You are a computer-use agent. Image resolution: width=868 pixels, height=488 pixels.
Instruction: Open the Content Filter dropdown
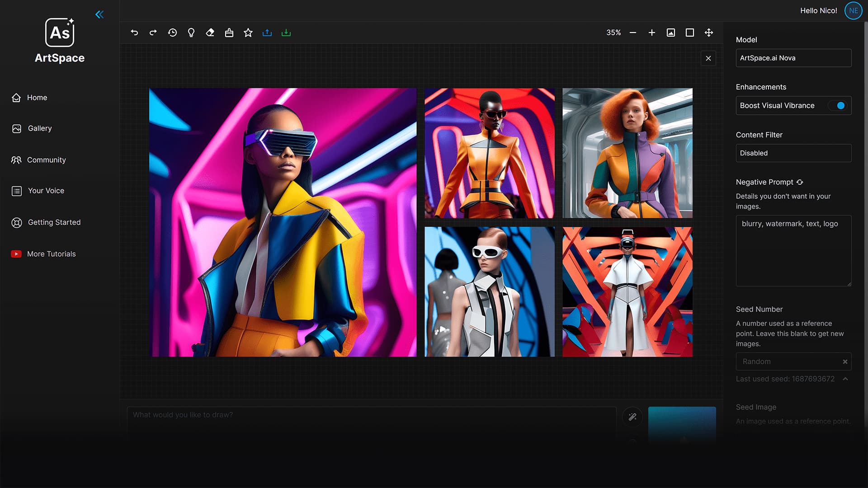(x=793, y=153)
